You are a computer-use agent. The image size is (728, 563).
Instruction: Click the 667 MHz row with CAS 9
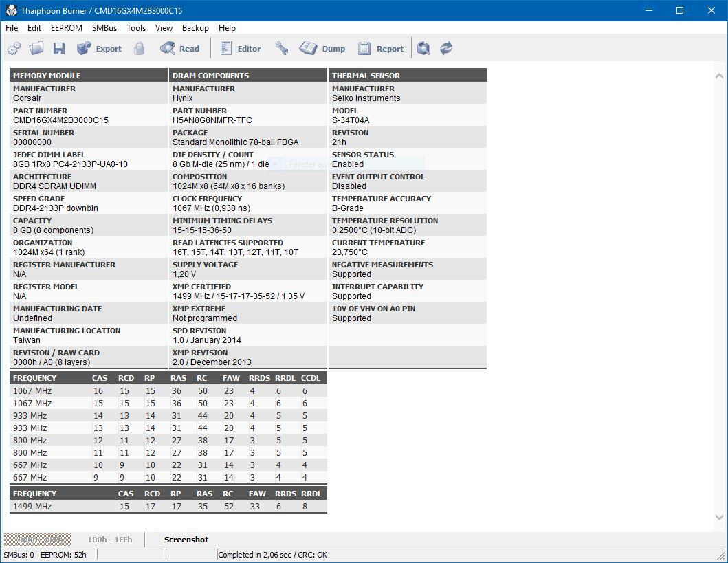click(168, 477)
